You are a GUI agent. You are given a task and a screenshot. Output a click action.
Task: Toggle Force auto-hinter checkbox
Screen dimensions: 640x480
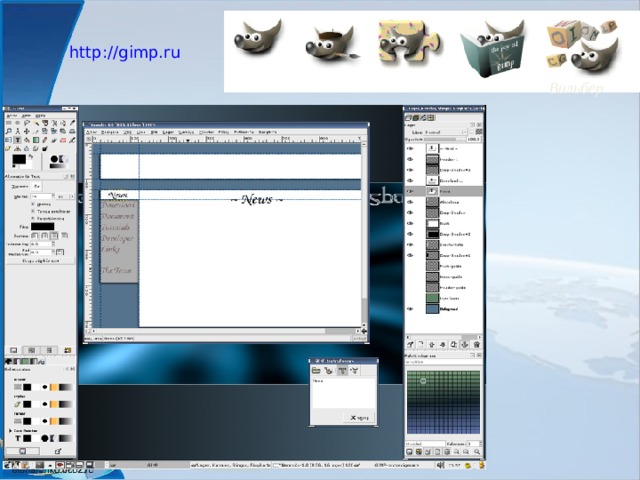[33, 211]
